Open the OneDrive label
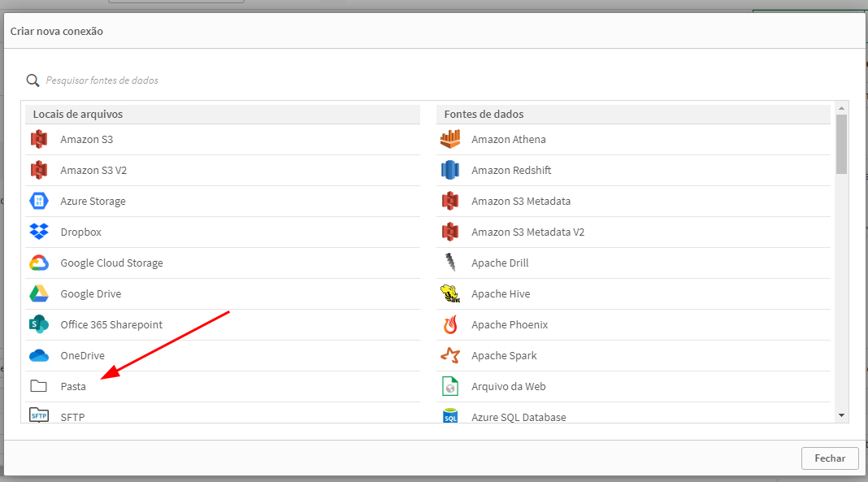Image resolution: width=868 pixels, height=482 pixels. (x=82, y=356)
